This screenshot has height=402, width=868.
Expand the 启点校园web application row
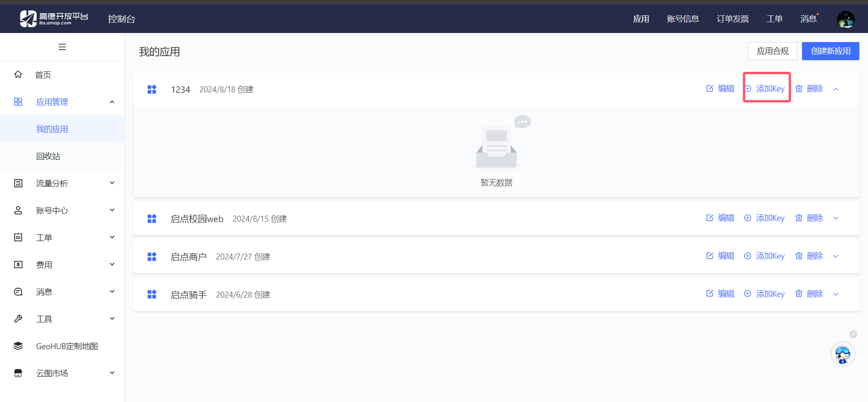tap(836, 218)
